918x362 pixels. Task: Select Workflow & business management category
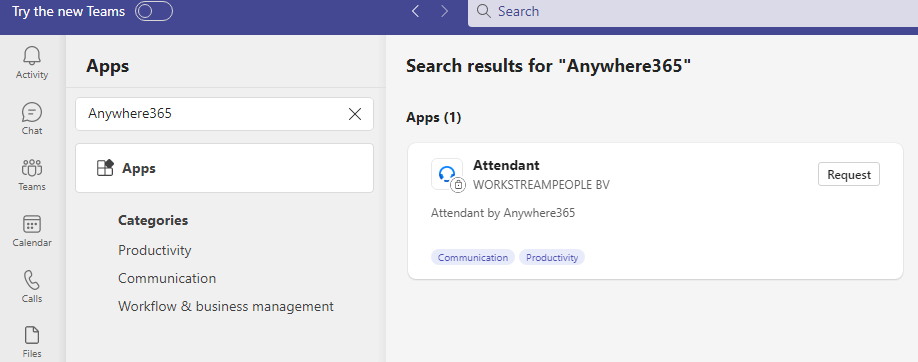tap(226, 306)
